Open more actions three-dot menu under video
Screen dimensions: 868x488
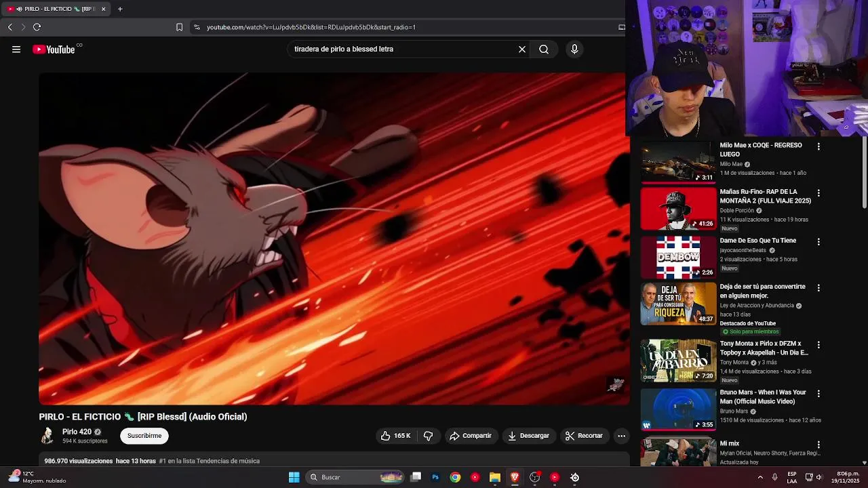[621, 436]
